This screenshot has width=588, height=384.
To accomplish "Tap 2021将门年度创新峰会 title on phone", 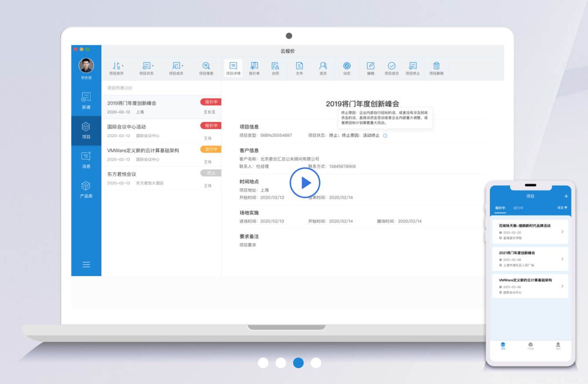I will click(517, 253).
